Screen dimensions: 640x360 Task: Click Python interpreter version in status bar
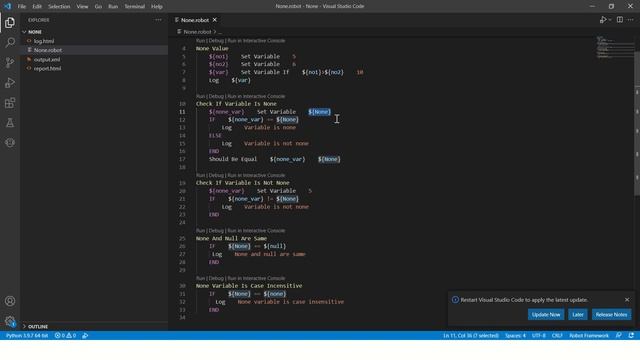click(x=27, y=336)
